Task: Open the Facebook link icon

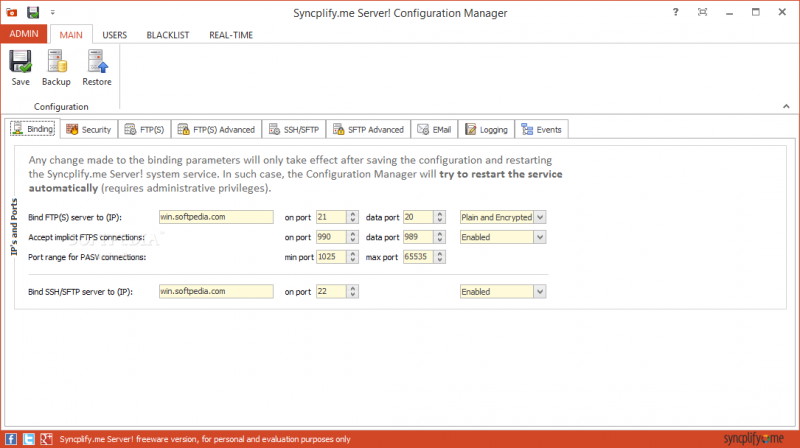Action: coord(11,439)
